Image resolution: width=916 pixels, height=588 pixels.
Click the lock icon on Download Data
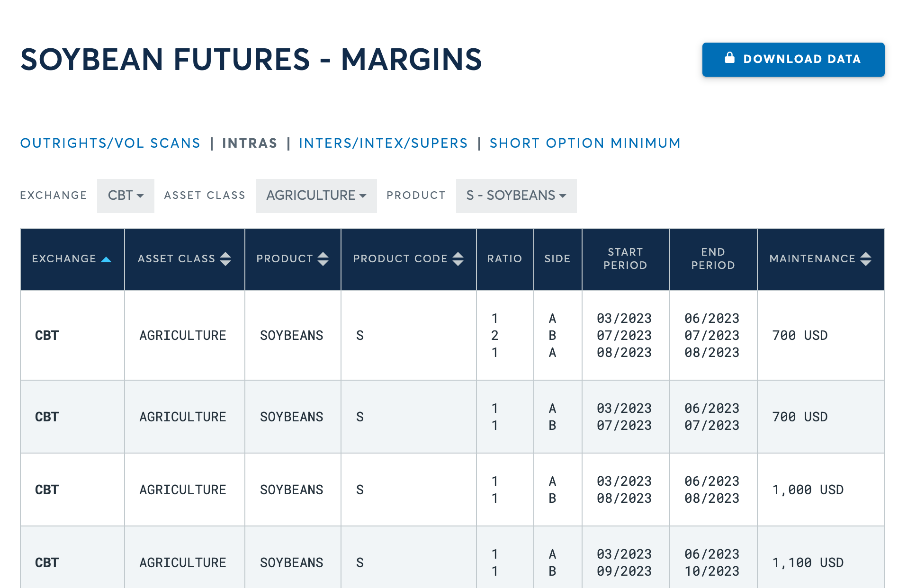[x=729, y=58]
